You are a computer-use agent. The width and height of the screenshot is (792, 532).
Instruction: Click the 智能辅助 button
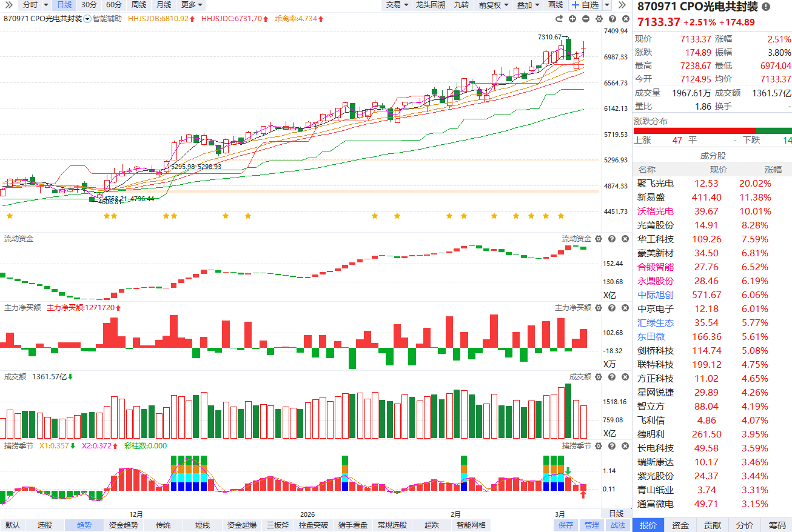(x=107, y=19)
